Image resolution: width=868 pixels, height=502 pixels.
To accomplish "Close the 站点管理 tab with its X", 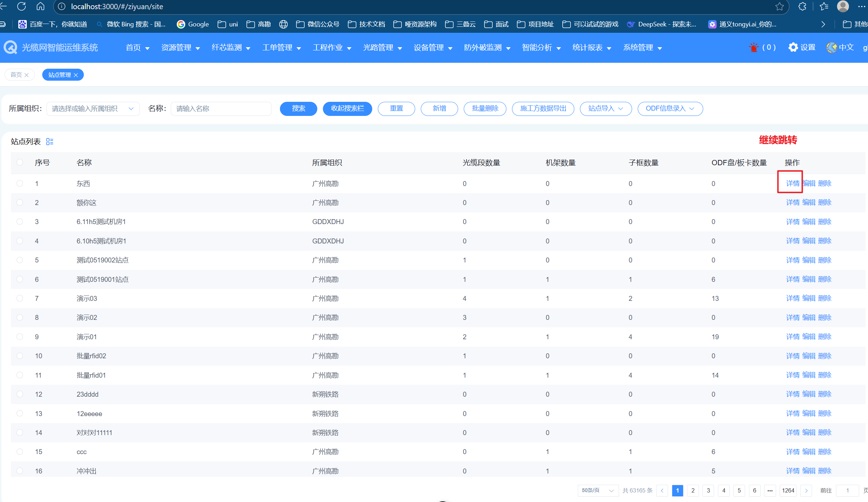I will click(x=76, y=75).
